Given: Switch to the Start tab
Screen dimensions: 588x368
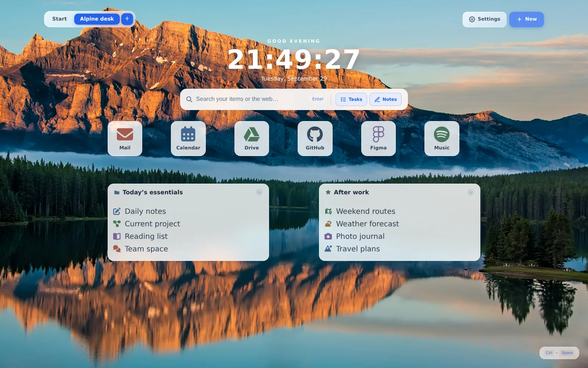Looking at the screenshot, I should pos(60,19).
